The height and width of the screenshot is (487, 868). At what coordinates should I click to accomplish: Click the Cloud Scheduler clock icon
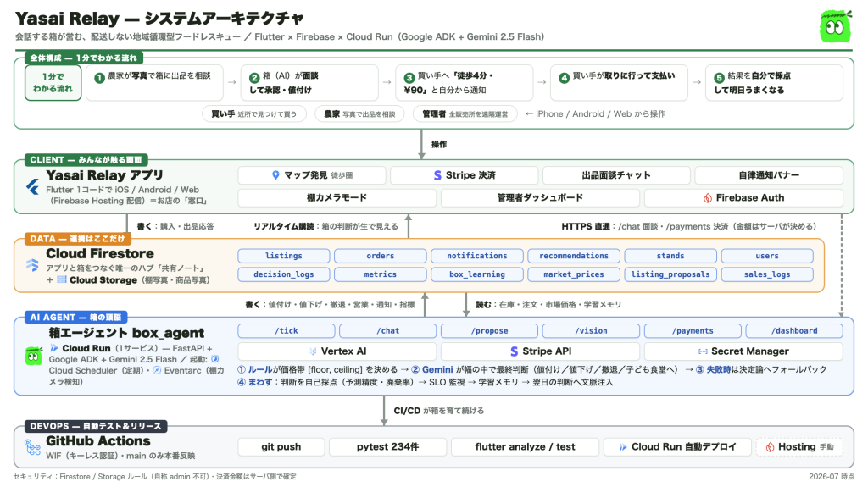click(x=214, y=359)
